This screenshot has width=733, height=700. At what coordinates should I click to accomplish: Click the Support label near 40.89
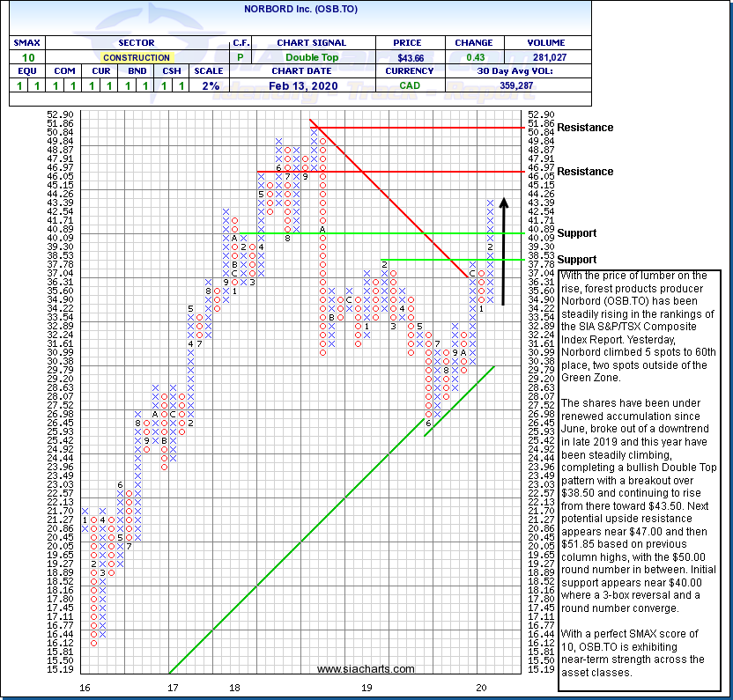coord(576,233)
